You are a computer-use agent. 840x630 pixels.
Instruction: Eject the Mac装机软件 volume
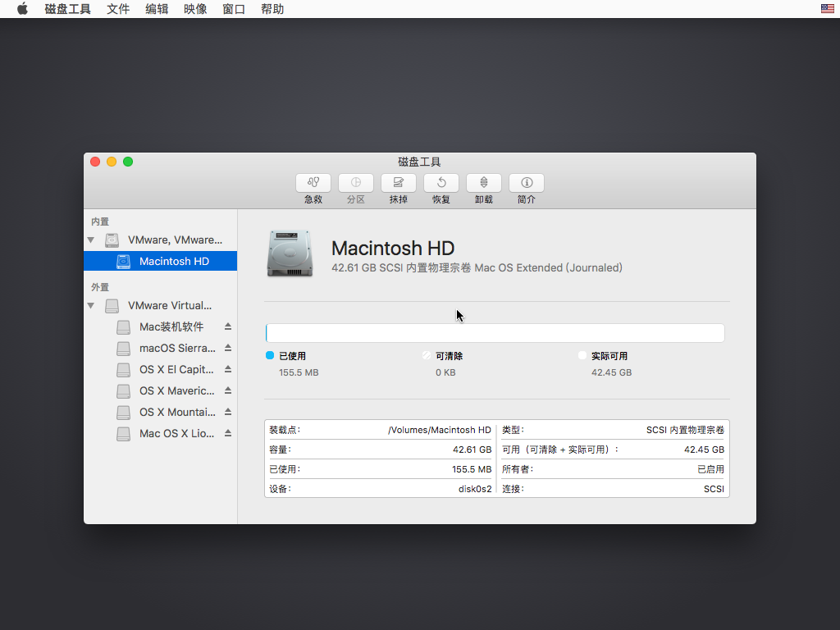tap(228, 326)
